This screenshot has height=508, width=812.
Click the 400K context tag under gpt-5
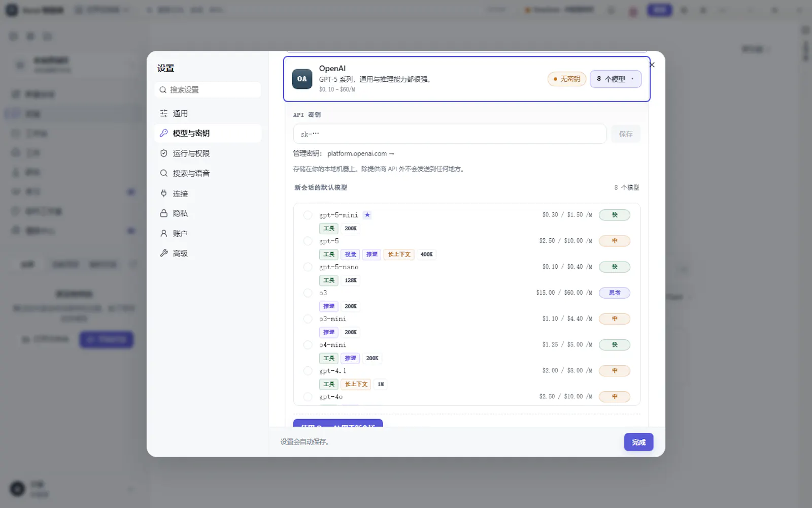pos(427,255)
